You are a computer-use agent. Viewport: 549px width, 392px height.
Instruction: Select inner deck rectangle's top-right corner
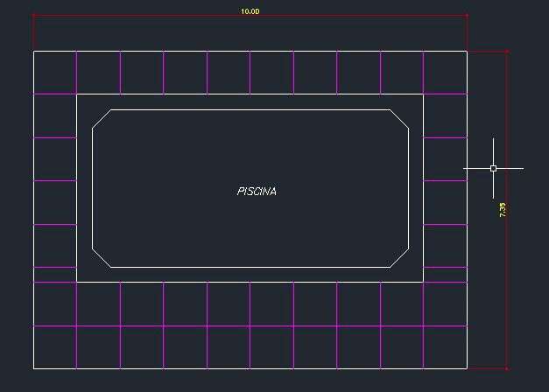423,94
